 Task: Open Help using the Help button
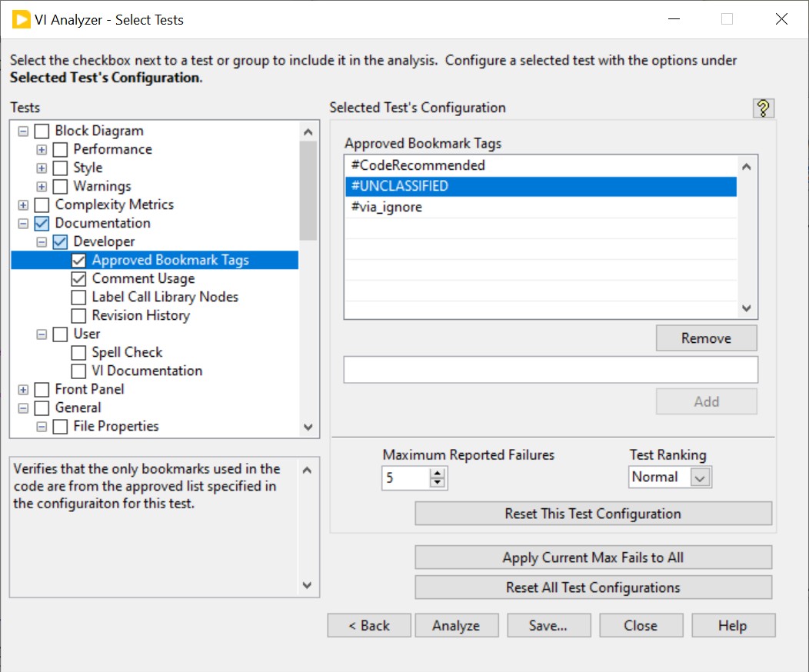coord(733,625)
